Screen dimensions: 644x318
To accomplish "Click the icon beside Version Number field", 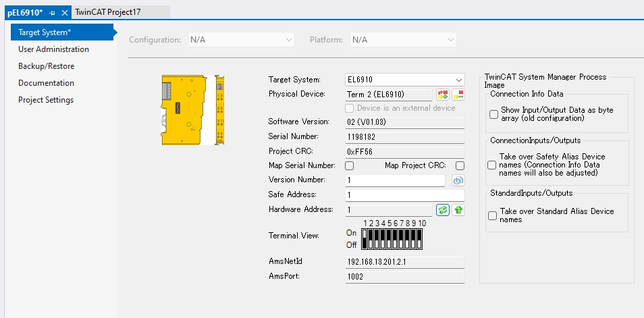I will [x=458, y=180].
